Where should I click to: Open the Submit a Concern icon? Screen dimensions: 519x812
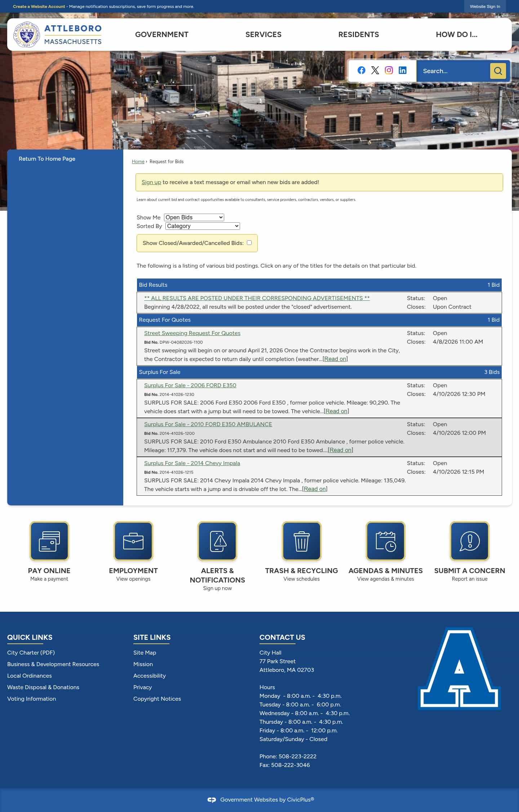tap(470, 541)
